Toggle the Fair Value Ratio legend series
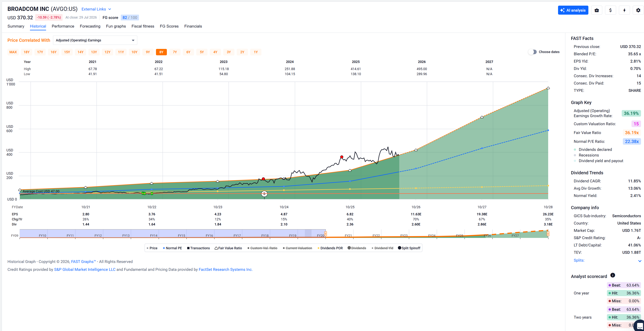 point(228,248)
